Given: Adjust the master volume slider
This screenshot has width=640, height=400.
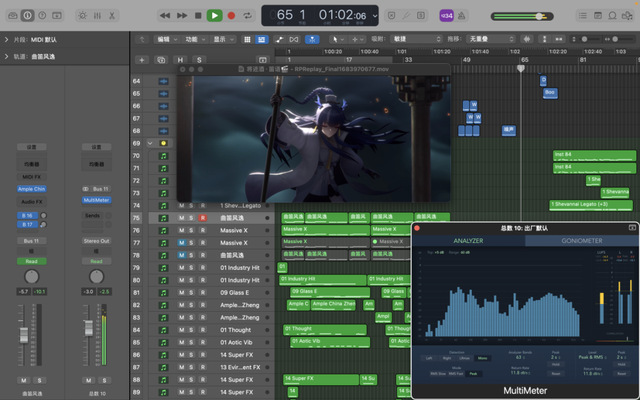Looking at the screenshot, I should point(522,16).
